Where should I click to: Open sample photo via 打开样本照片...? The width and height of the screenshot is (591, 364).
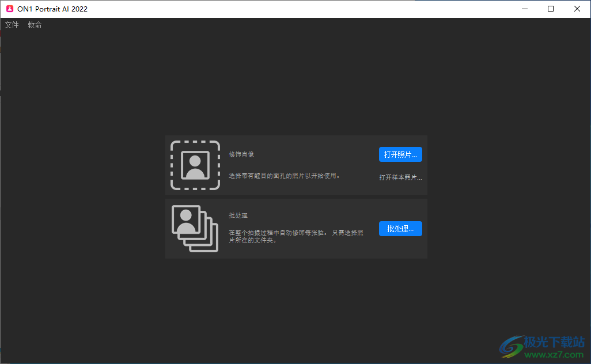pos(400,177)
